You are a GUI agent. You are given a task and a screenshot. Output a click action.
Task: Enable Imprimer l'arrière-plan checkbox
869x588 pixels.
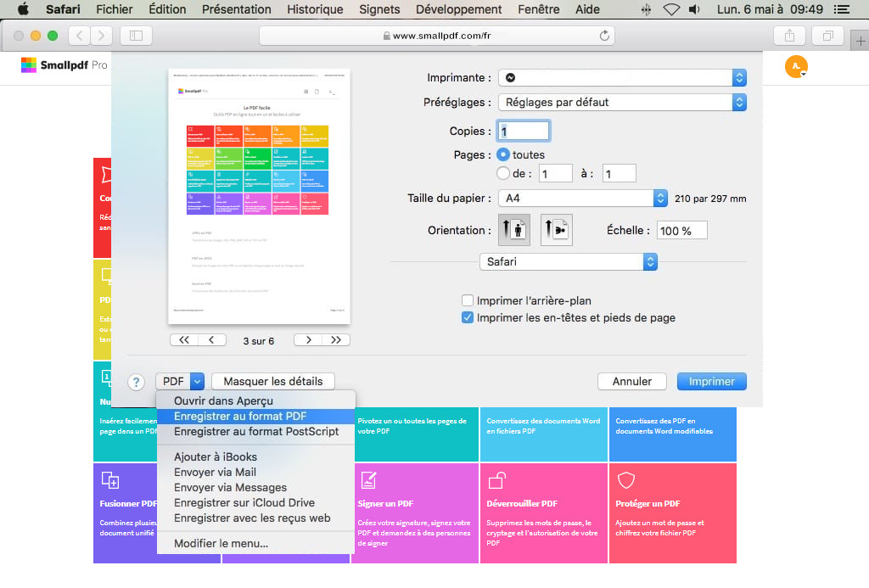click(x=468, y=300)
